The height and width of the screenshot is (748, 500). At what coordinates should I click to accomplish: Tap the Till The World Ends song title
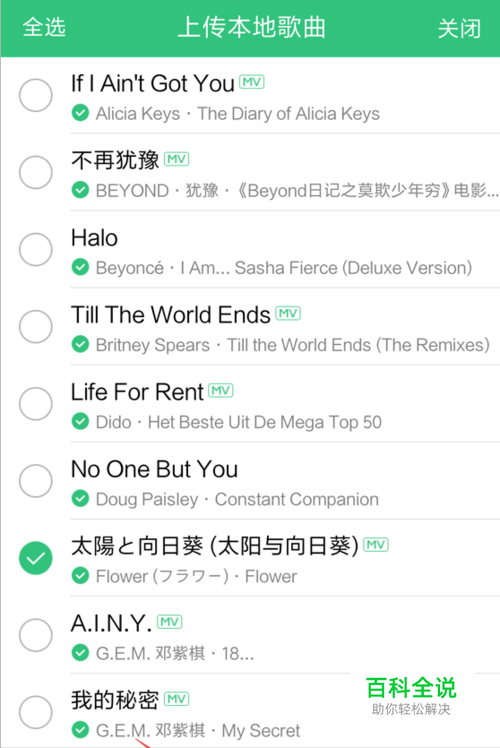(x=171, y=315)
